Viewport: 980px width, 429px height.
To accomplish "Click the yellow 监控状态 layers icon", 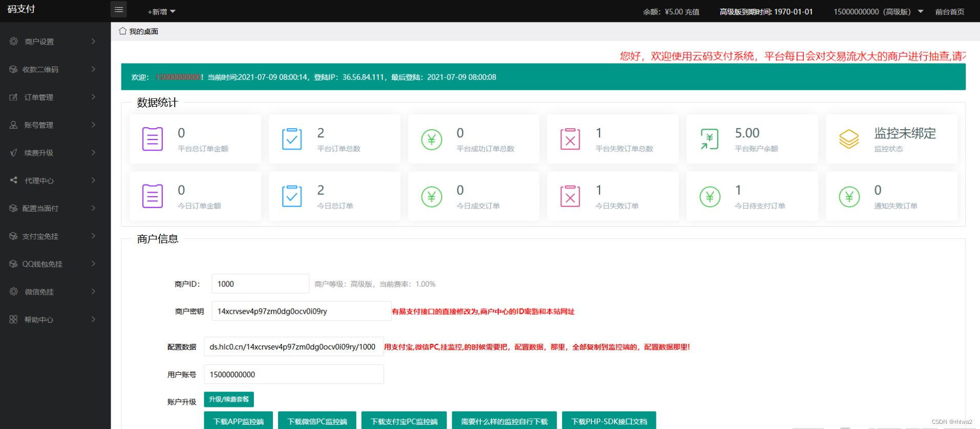I will [849, 139].
